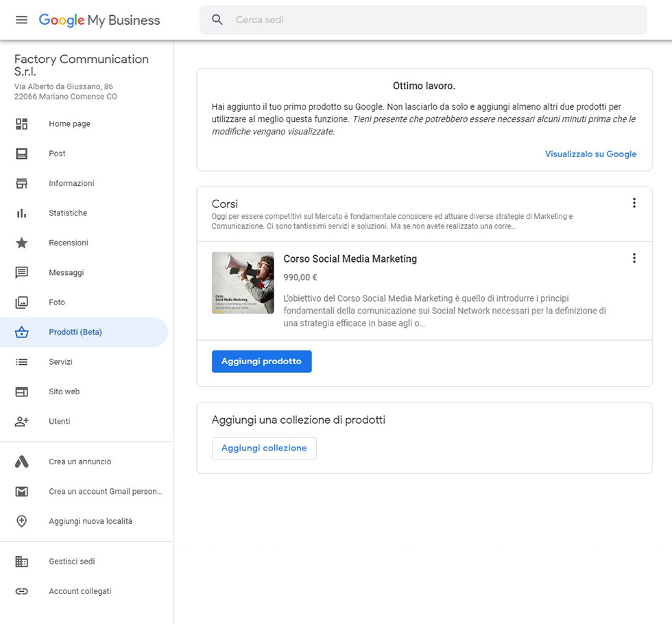672x624 pixels.
Task: Click the Aggiungi collezione button
Action: click(x=264, y=448)
